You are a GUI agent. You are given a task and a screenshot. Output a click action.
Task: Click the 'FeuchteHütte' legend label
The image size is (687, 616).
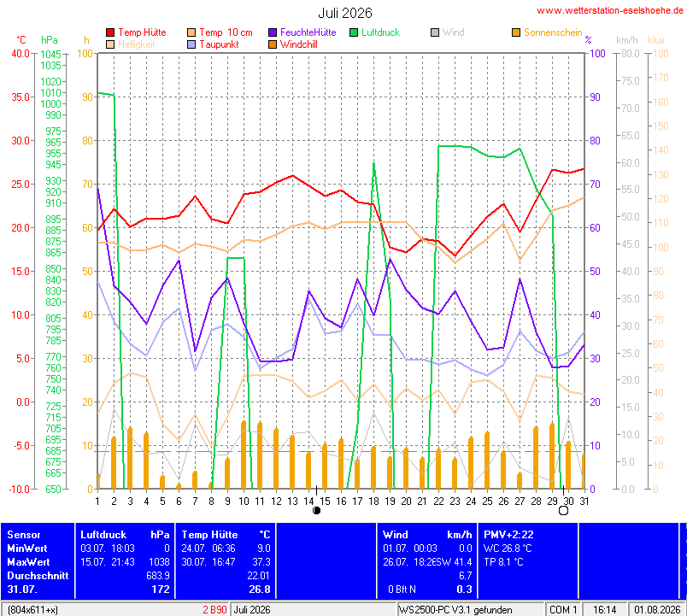(x=308, y=32)
